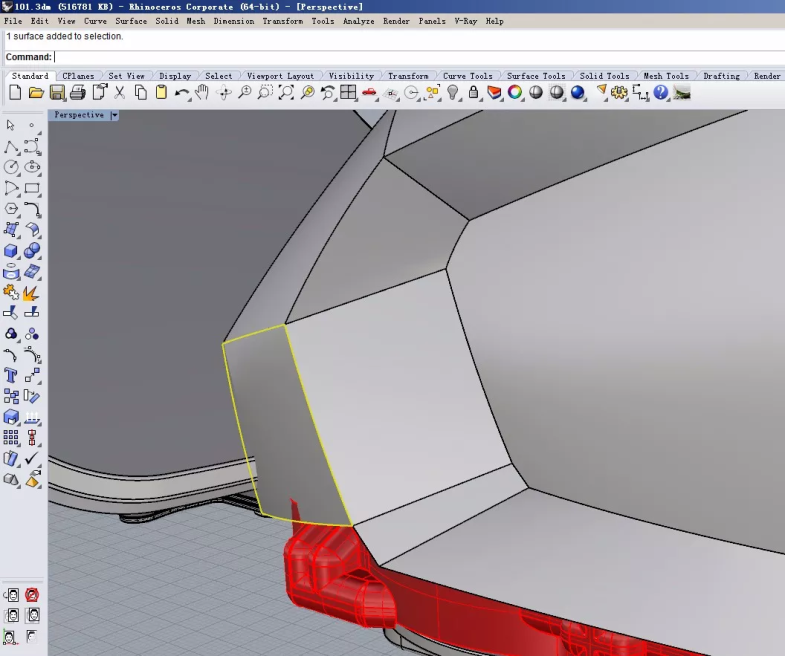785x656 pixels.
Task: Click the Explode tool icon
Action: point(31,293)
